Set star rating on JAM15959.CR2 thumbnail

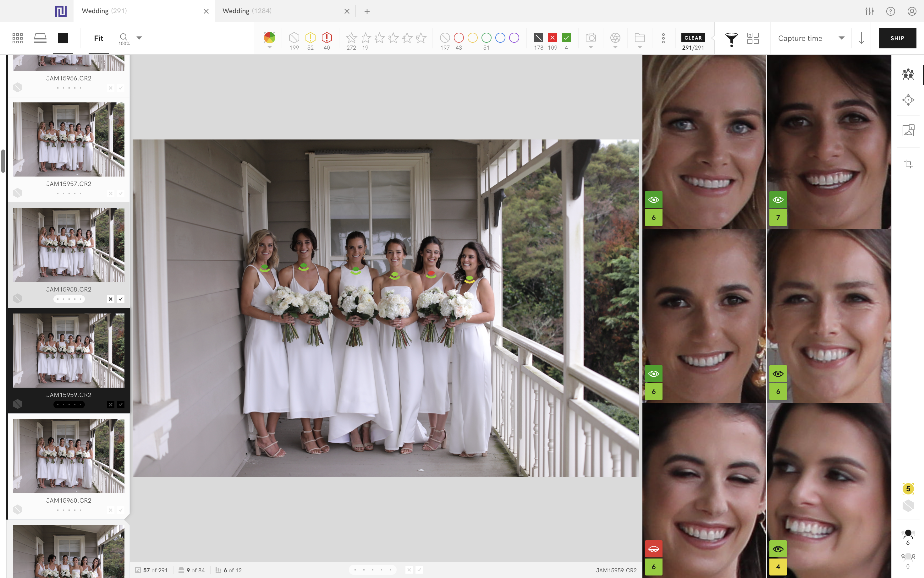click(69, 405)
